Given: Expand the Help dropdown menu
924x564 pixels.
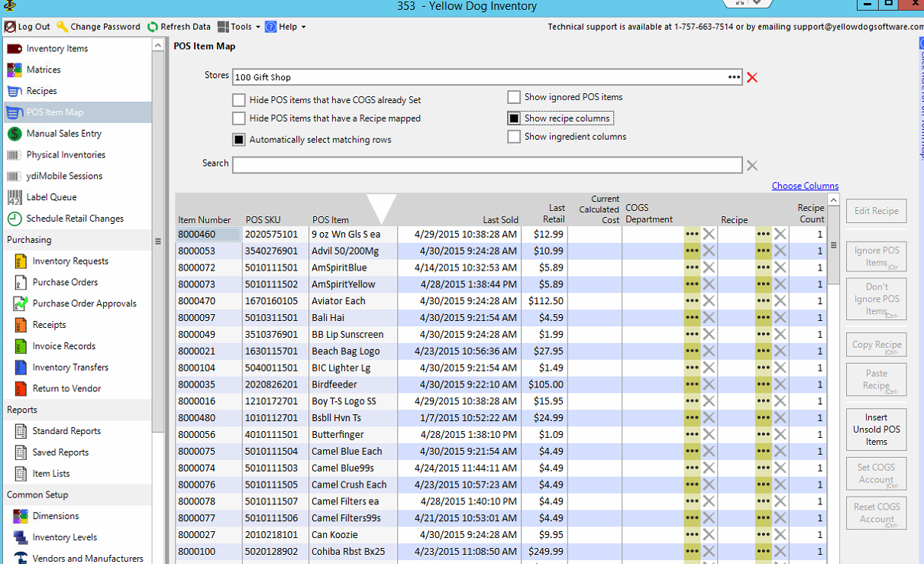Looking at the screenshot, I should 286,27.
